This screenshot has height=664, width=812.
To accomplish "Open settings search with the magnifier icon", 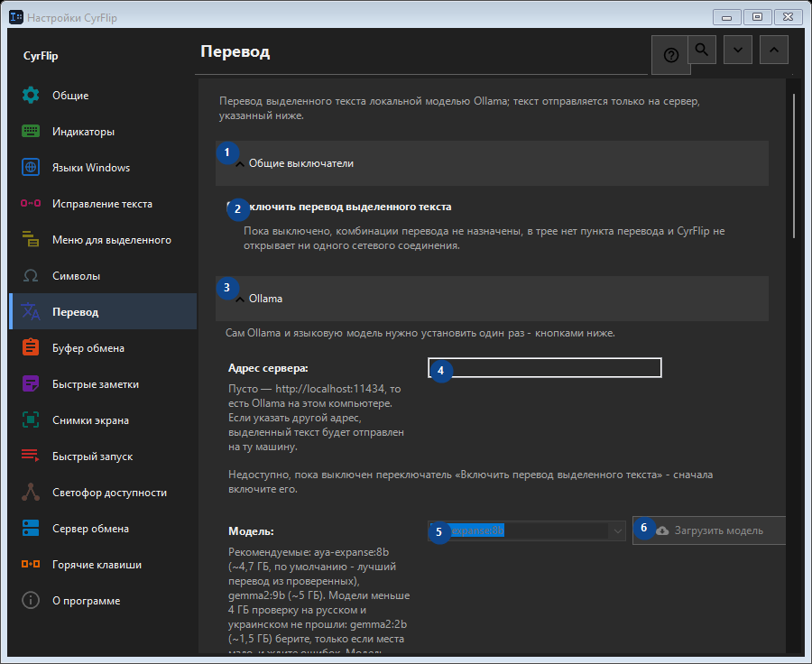I will [702, 50].
